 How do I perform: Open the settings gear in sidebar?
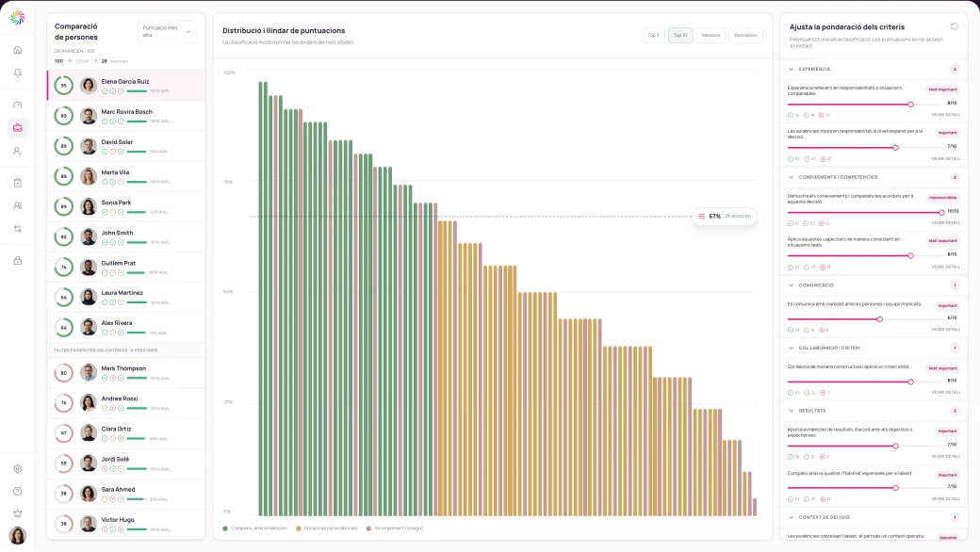[18, 469]
